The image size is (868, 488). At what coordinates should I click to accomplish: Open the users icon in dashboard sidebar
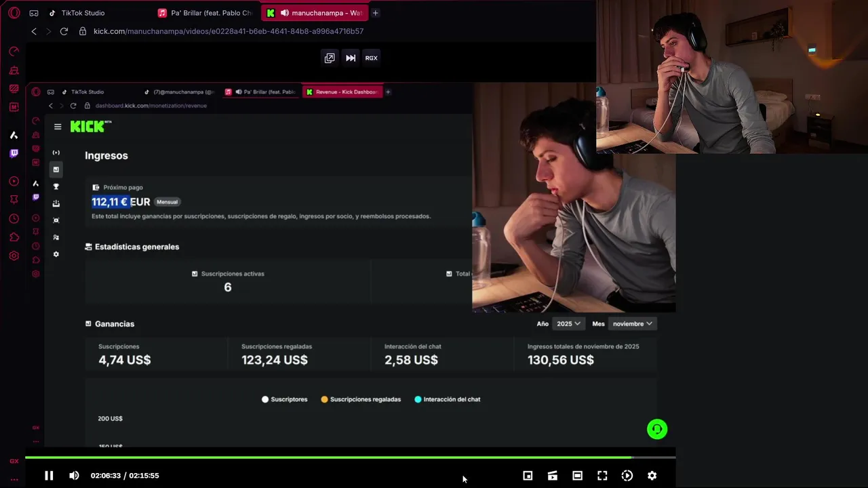point(56,237)
